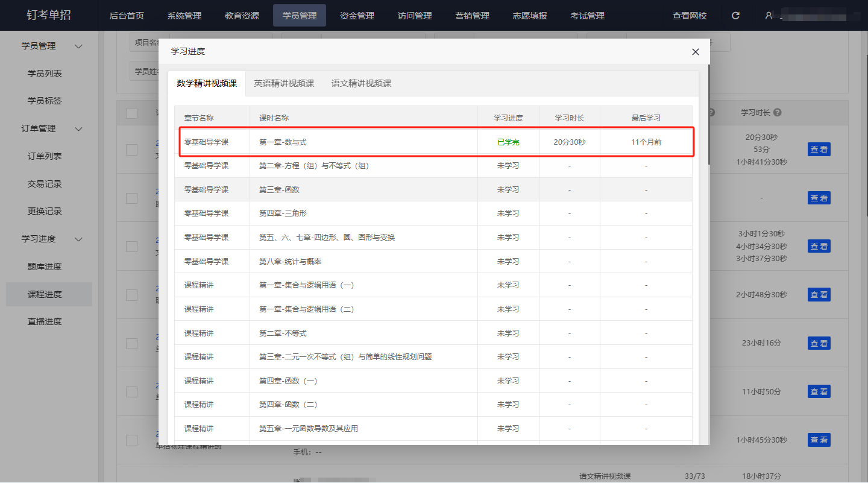This screenshot has height=483, width=868.
Task: Click the refresh icon in top bar
Action: tap(735, 16)
